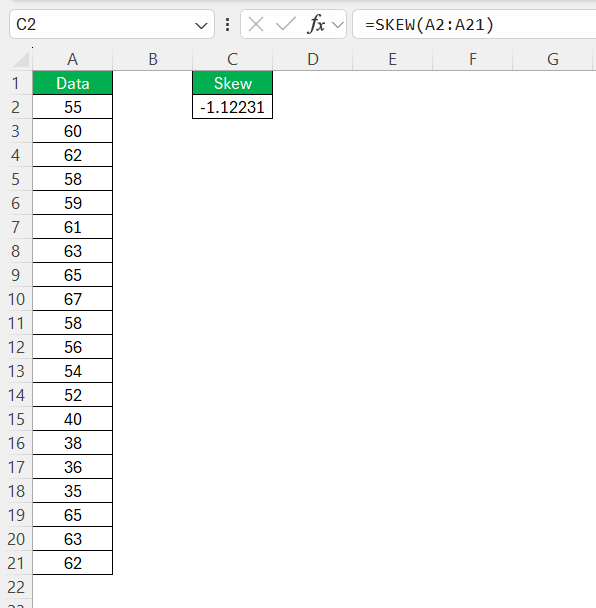Select cell A12 with value 56

point(73,347)
